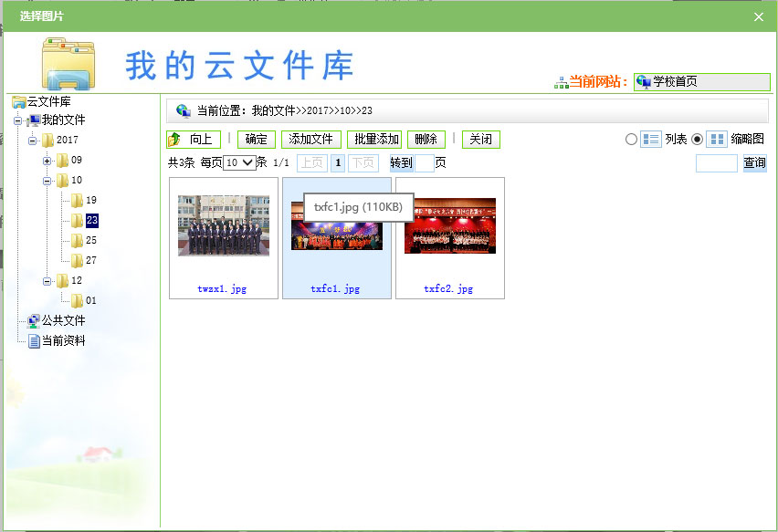Click the list view icon
The image size is (778, 532).
tap(650, 140)
